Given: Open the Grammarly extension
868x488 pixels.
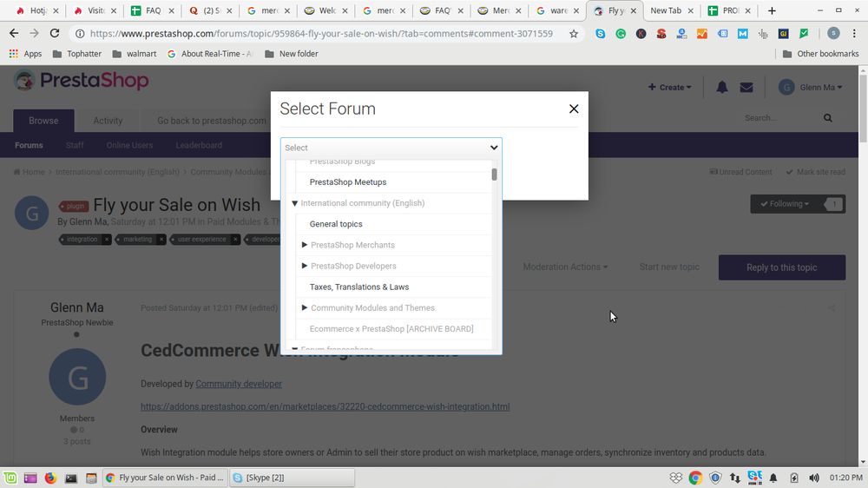Looking at the screenshot, I should [621, 34].
